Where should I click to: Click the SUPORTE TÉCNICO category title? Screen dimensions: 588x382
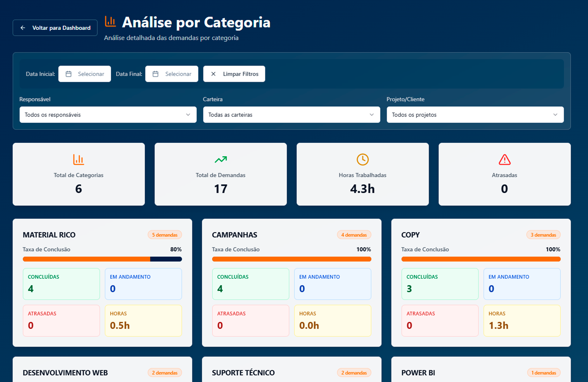pyautogui.click(x=243, y=373)
